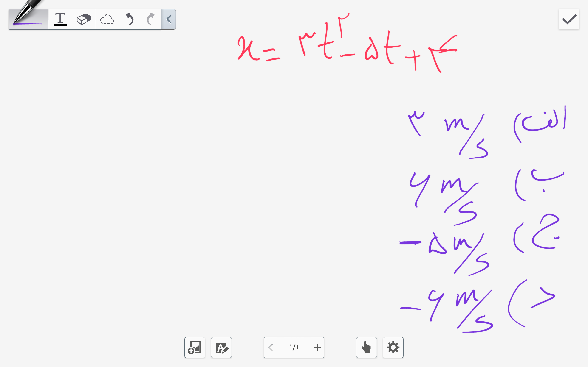Viewport: 588px width, 367px height.
Task: Select the lasso selection tool
Action: [x=107, y=19]
